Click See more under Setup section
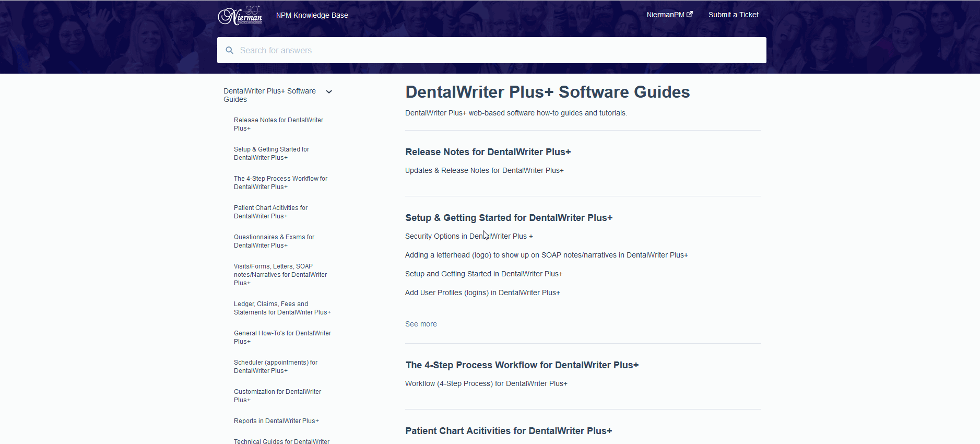 pos(421,324)
